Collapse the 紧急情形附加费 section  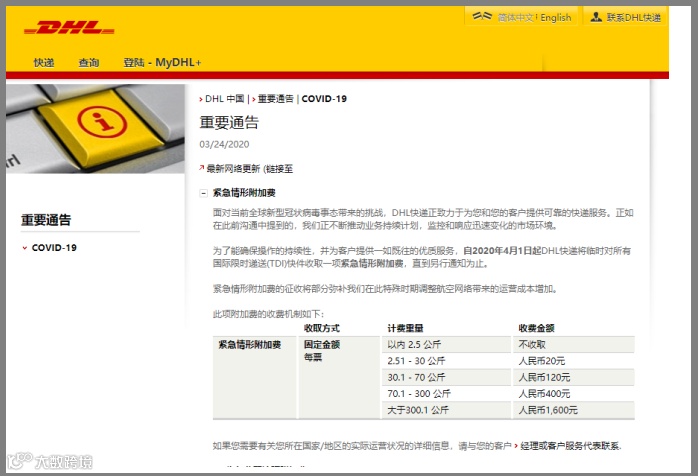tap(203, 193)
